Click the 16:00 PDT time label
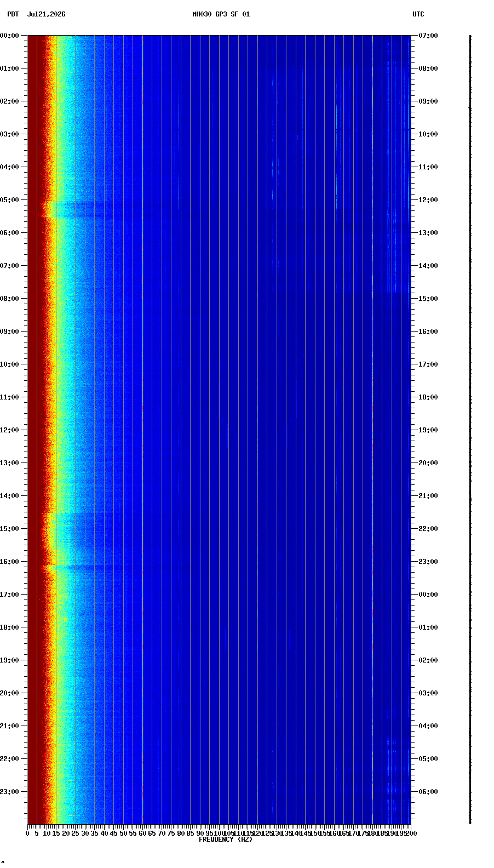This screenshot has height=868, width=494. (x=9, y=562)
